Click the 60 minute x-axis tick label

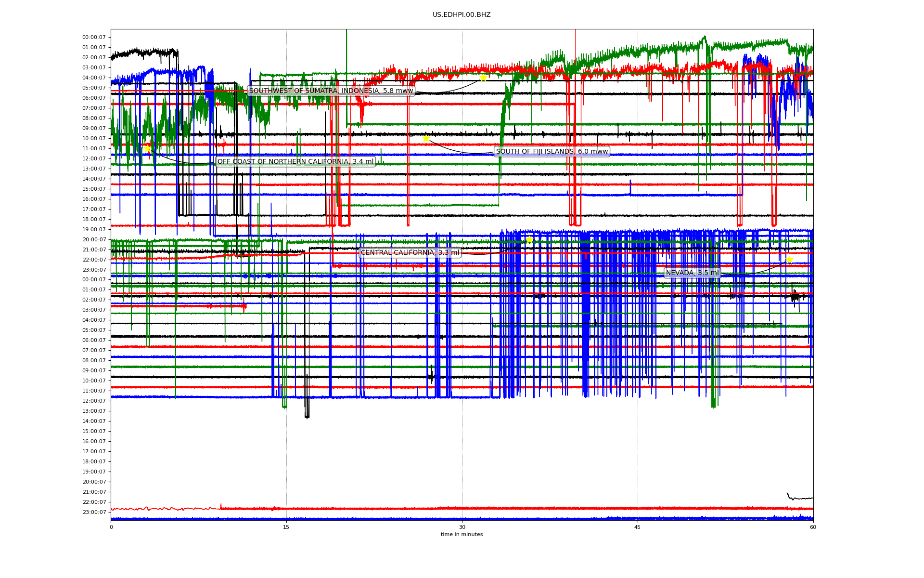coord(813,527)
